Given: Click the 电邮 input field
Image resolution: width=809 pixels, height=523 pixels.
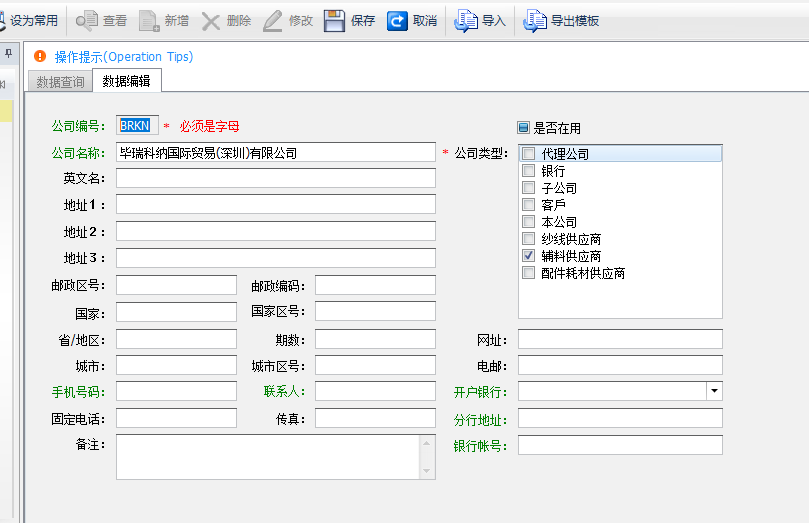Looking at the screenshot, I should click(620, 365).
